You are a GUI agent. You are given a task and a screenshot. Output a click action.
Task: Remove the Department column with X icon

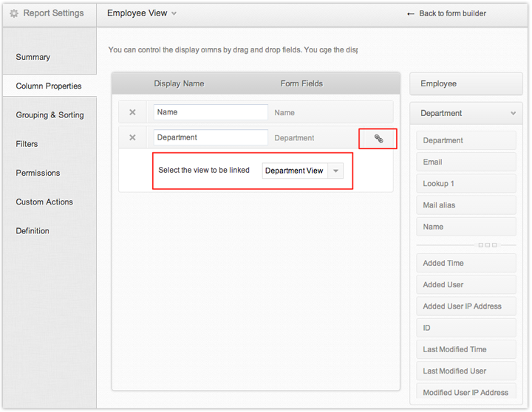click(x=132, y=137)
